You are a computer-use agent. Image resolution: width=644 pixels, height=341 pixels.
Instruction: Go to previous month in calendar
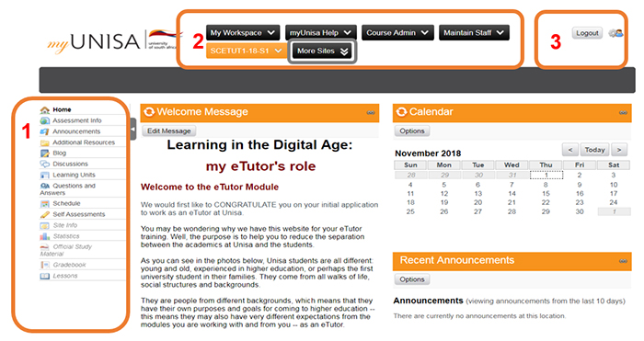point(570,150)
